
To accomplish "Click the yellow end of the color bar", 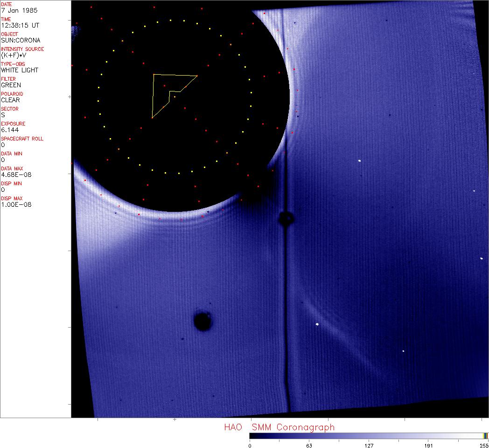I will pyautogui.click(x=484, y=435).
